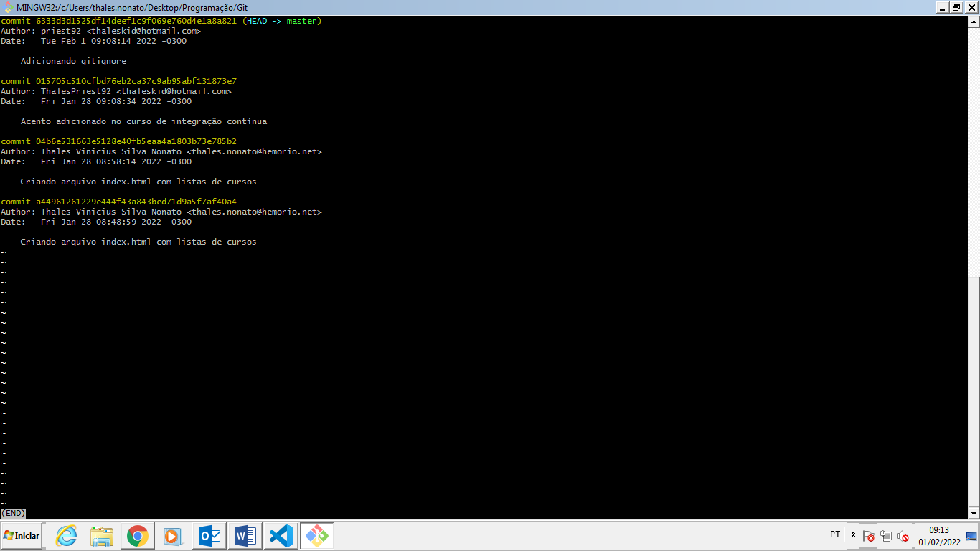Click commit hash 6333d3d1525df14deef1c9f069e760d4e1a8a821
Screen dimensions: 980x551
pos(136,21)
